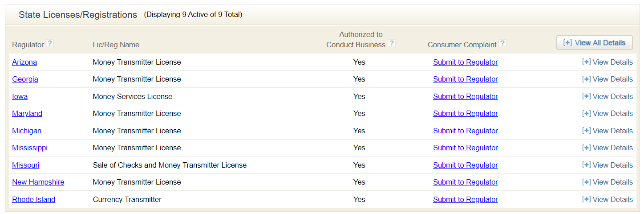The height and width of the screenshot is (214, 644).
Task: Submit to Regulator for Missouri license
Action: (465, 165)
